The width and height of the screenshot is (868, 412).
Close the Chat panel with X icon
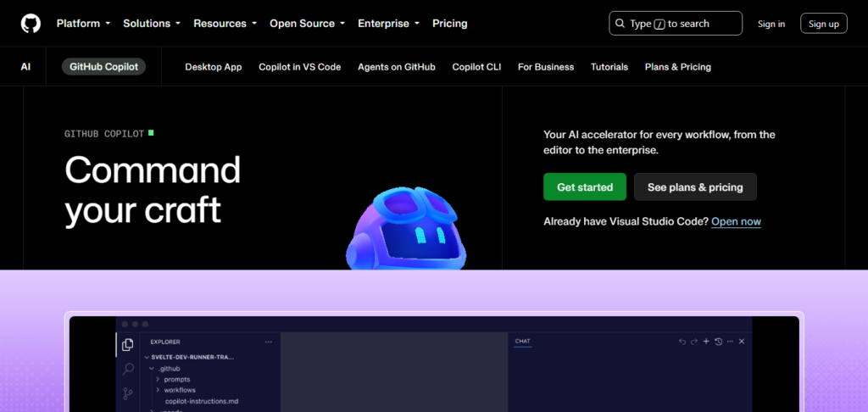pos(742,342)
